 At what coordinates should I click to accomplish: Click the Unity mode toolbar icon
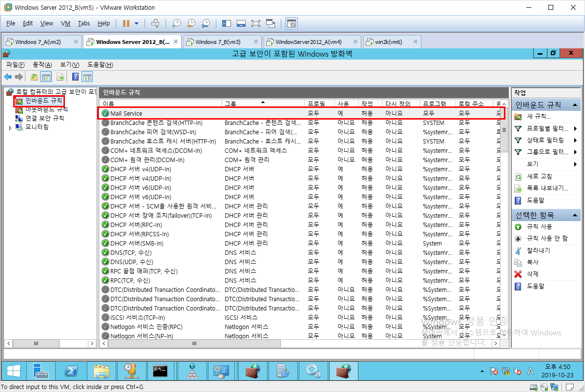[x=271, y=23]
